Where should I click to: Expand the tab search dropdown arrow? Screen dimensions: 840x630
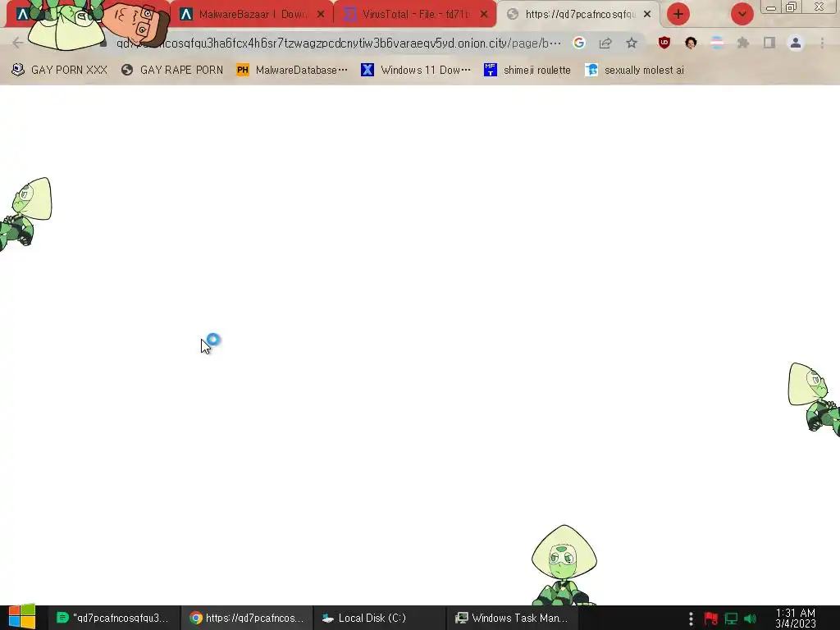coord(742,15)
